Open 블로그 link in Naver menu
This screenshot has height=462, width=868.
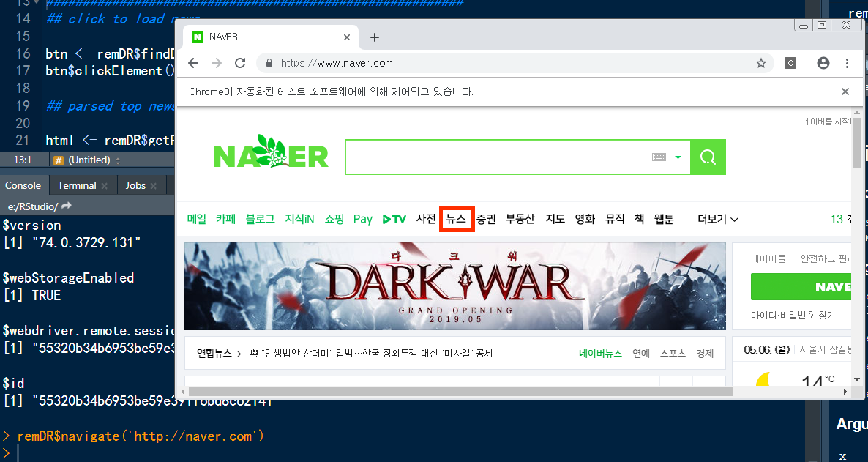pyautogui.click(x=260, y=219)
